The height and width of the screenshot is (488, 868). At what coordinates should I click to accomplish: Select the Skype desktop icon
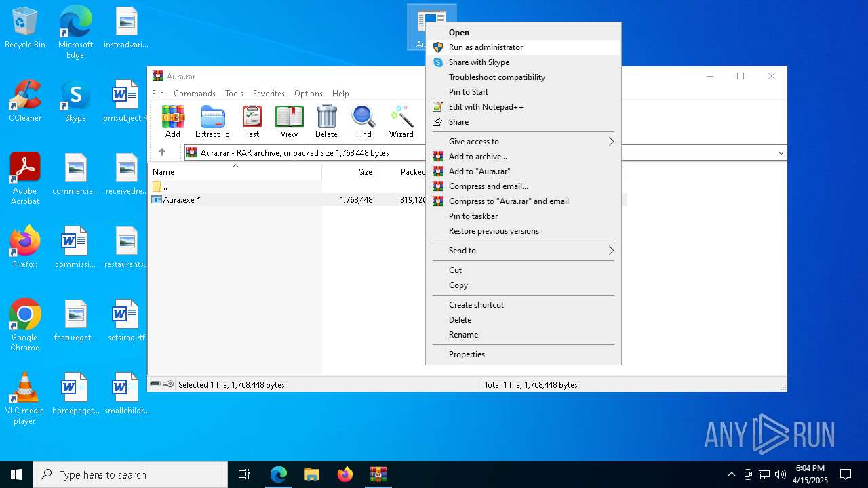tap(75, 101)
